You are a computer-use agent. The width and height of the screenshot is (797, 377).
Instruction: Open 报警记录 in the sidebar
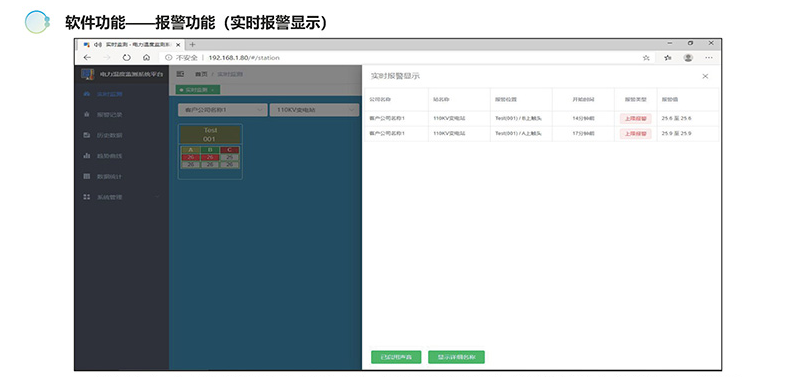pos(110,115)
